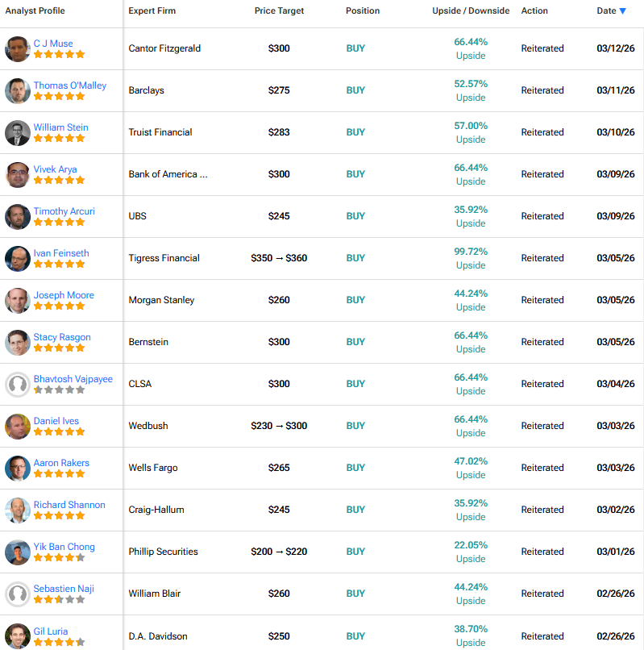The image size is (644, 650).
Task: Click Thomas O'Malley's avatar picture
Action: click(18, 90)
